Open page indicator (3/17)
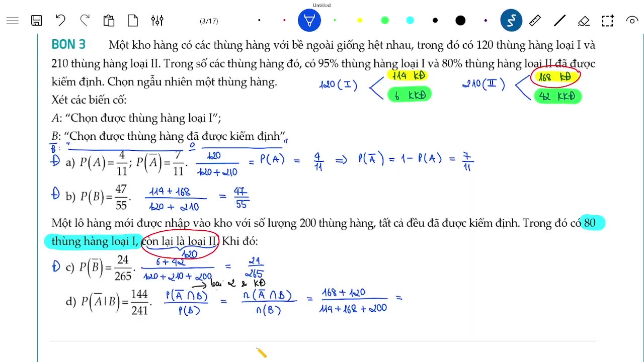 point(209,21)
